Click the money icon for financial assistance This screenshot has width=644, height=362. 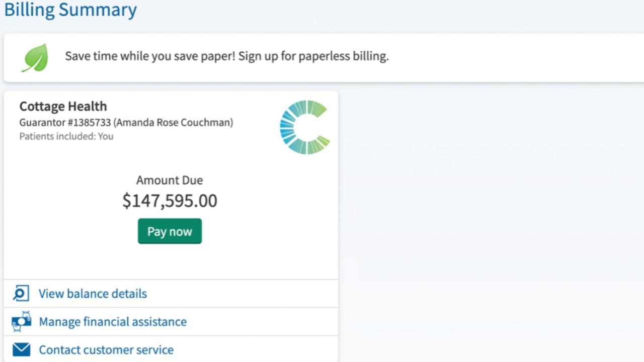point(22,321)
